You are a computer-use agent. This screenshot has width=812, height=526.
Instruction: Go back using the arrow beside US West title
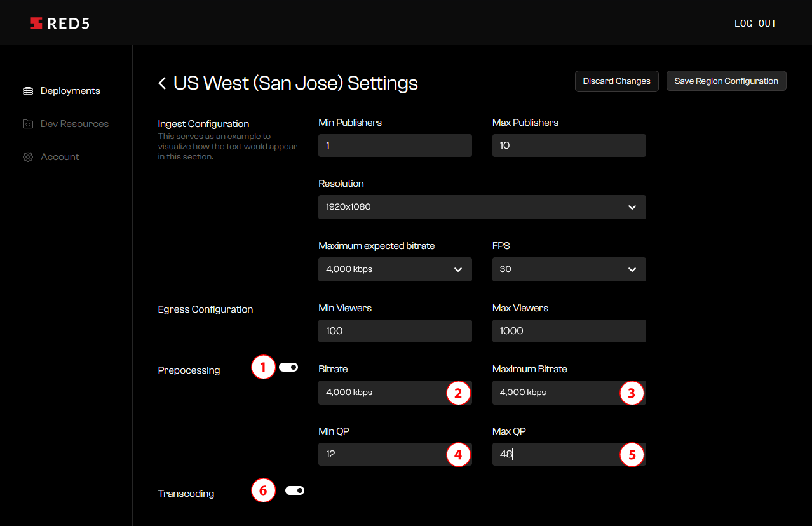[x=162, y=83]
